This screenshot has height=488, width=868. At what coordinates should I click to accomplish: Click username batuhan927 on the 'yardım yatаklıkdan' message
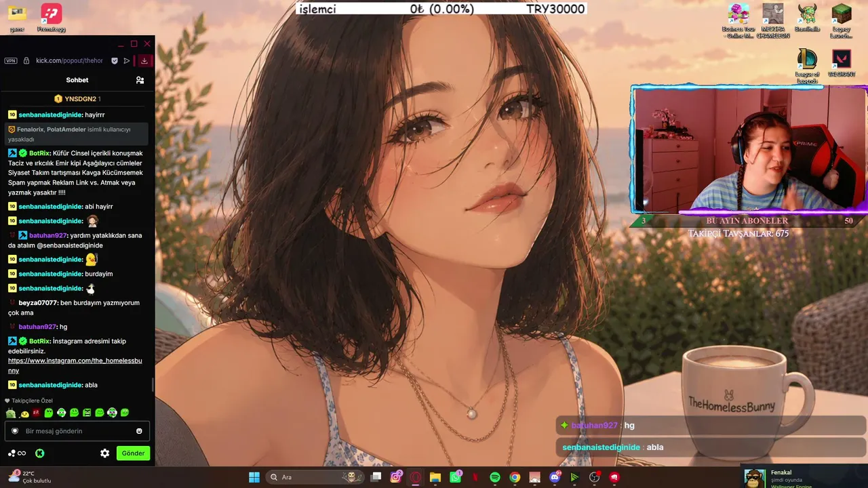tap(48, 235)
